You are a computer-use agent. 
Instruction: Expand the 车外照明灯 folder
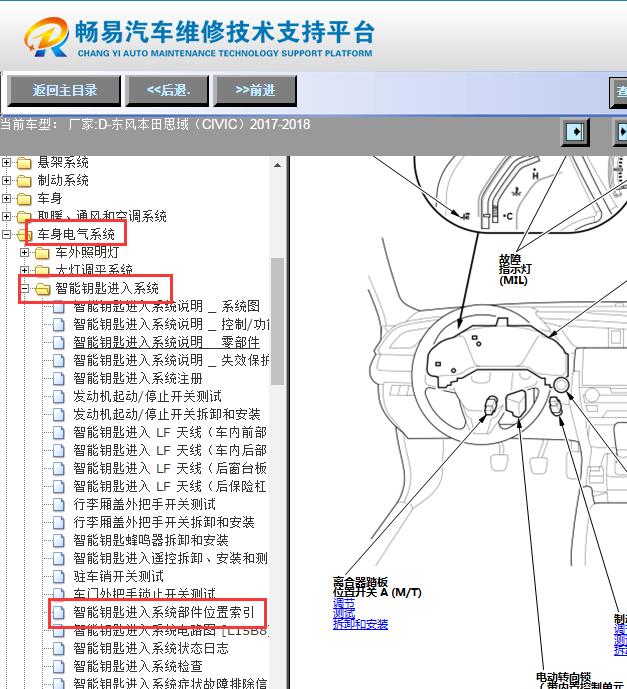[25, 253]
